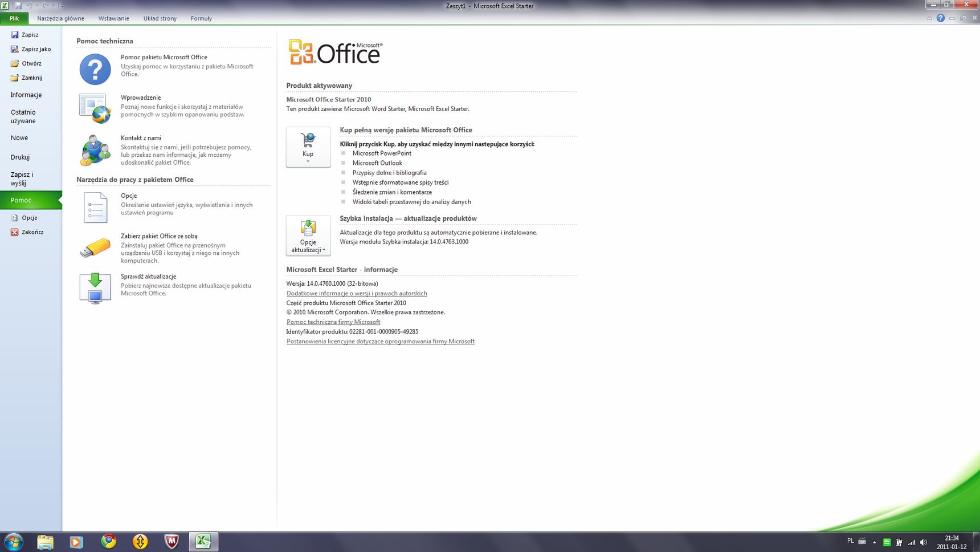Screen dimensions: 980x552
Task: Open Pomoc techniczna firmy Microsoft link
Action: coord(333,322)
